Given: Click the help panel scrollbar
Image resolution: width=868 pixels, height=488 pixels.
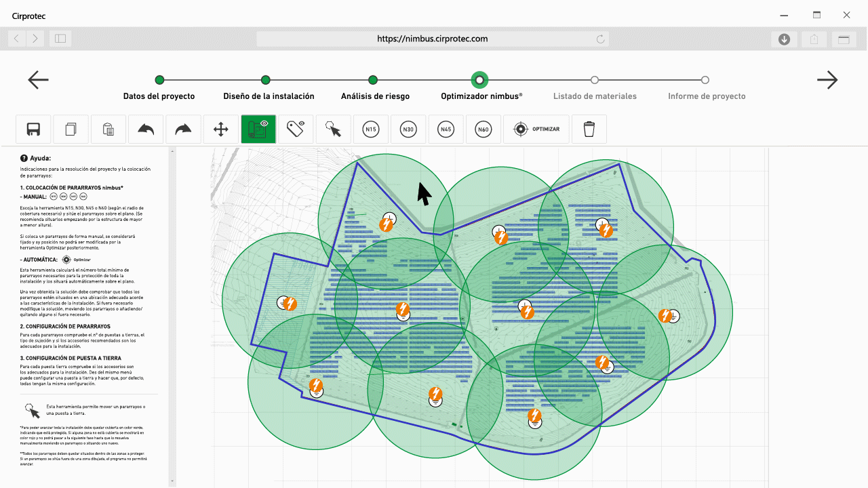Looking at the screenshot, I should 172,316.
